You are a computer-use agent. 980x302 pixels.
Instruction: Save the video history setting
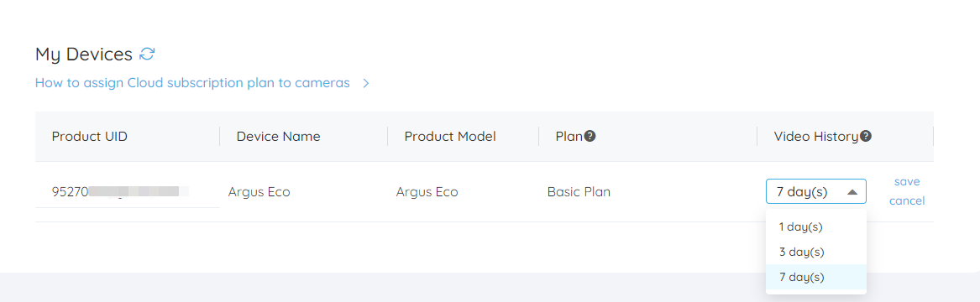pyautogui.click(x=906, y=181)
